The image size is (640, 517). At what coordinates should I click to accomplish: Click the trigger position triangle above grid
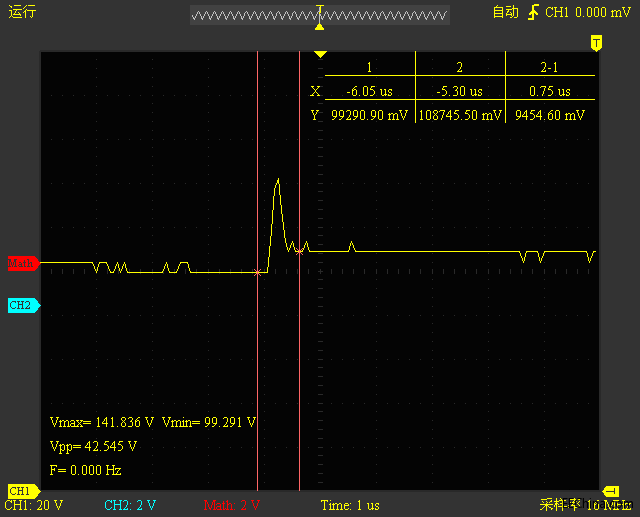tap(320, 54)
